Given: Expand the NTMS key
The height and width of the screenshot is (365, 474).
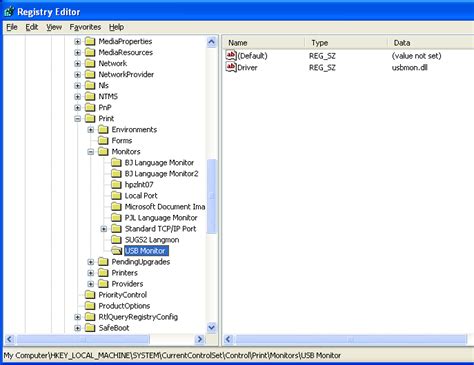Looking at the screenshot, I should (77, 97).
